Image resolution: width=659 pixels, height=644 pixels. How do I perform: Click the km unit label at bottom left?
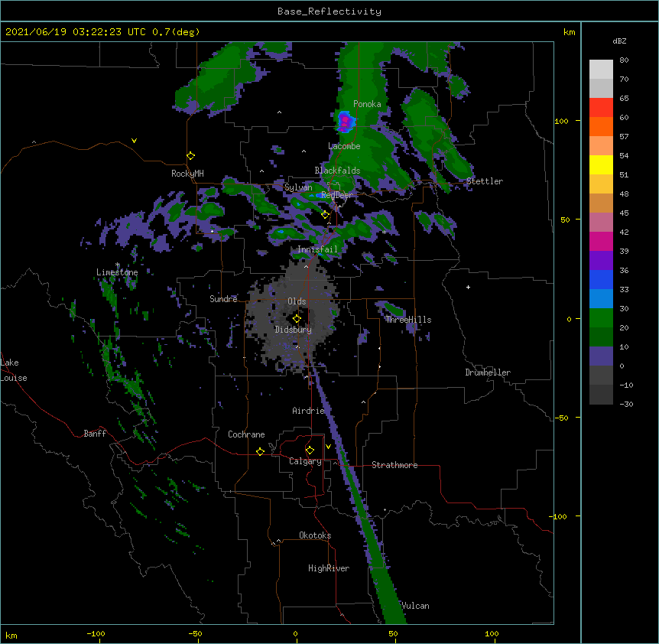(11, 636)
